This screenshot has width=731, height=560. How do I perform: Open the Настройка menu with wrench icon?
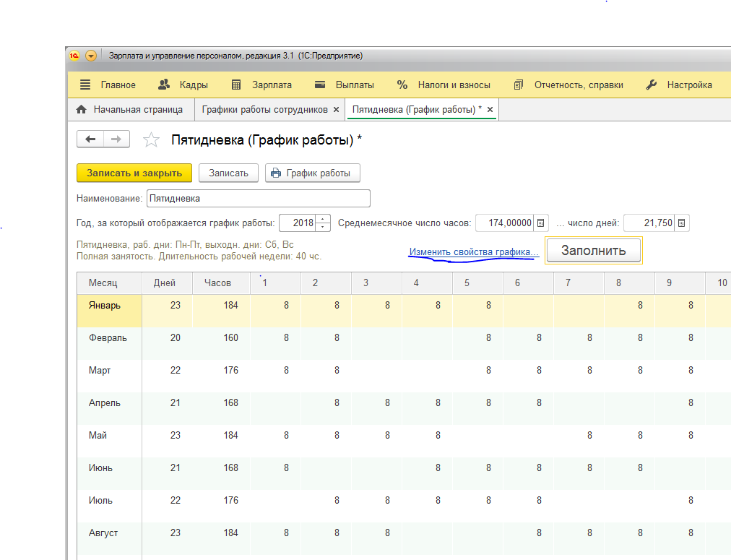click(x=679, y=85)
